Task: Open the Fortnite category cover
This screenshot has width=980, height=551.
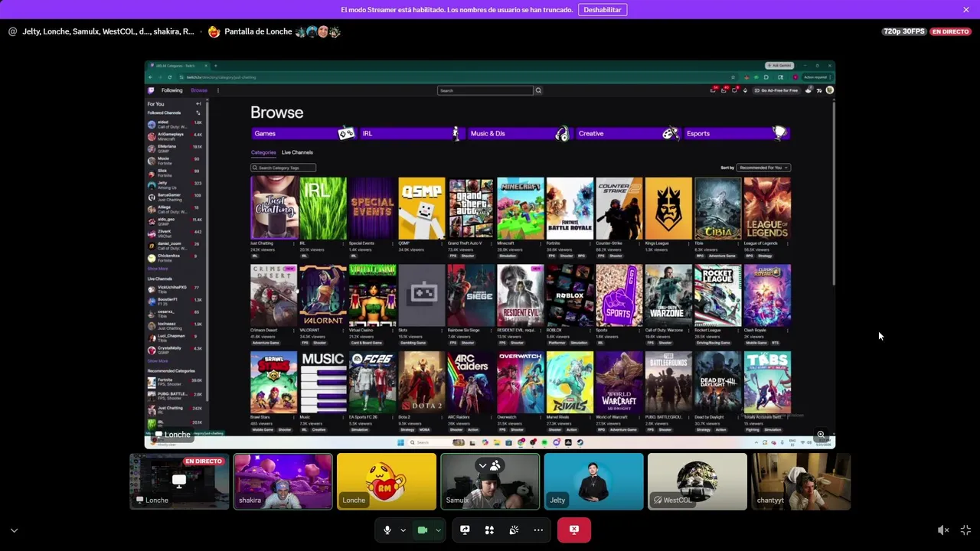Action: coord(570,208)
